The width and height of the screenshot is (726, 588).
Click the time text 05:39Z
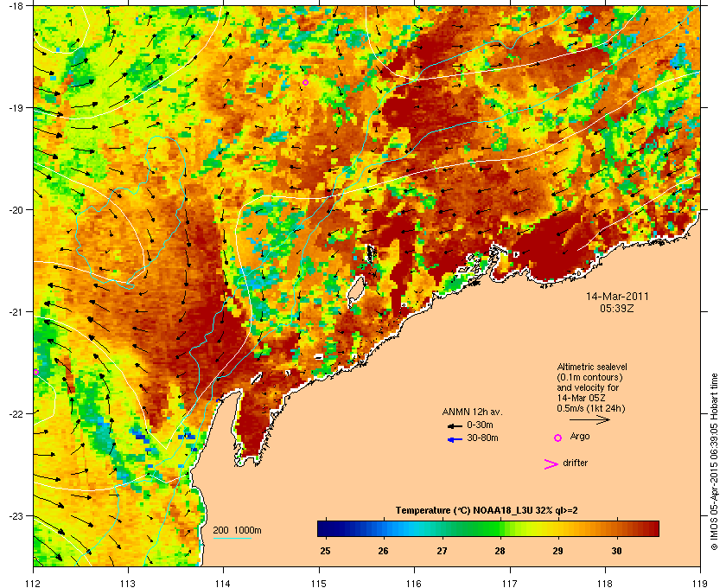617,308
